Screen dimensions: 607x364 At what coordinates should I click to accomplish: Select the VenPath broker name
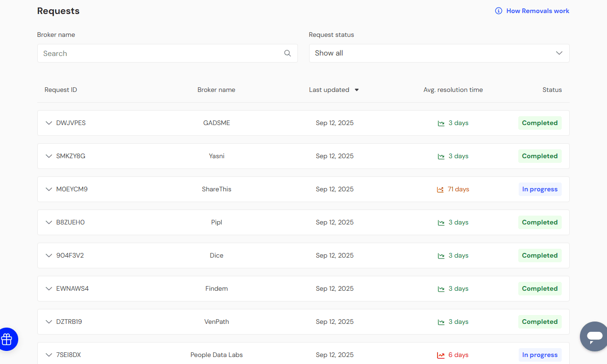pos(217,322)
